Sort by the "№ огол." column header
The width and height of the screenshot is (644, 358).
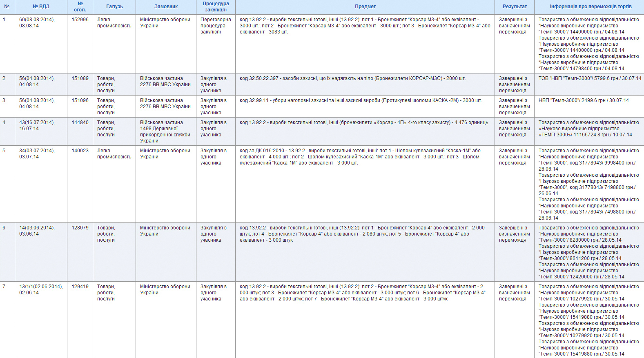click(x=80, y=7)
